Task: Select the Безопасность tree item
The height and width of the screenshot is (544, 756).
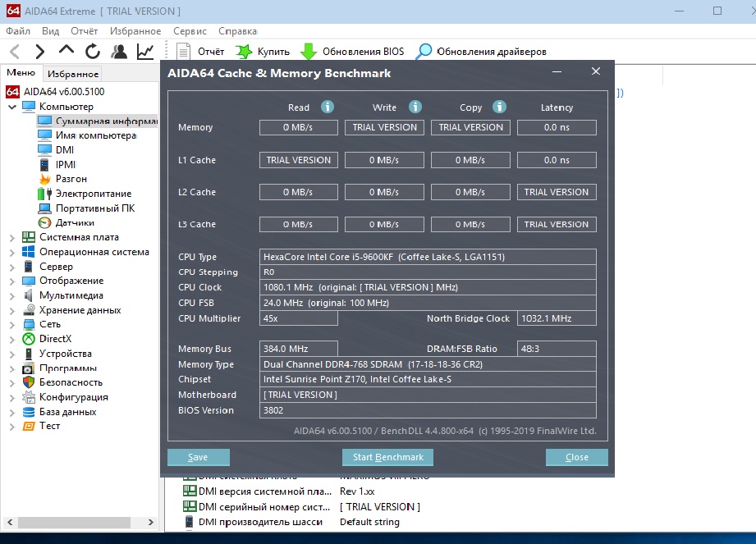Action: point(62,382)
